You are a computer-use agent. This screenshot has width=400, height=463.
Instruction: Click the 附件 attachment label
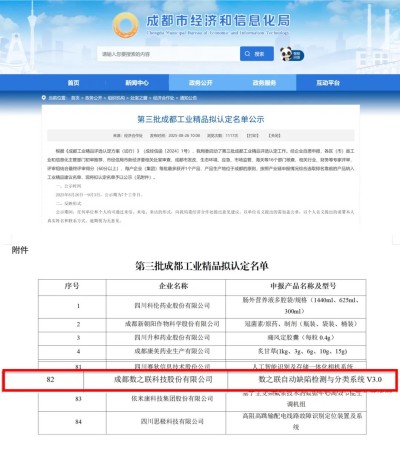20,250
